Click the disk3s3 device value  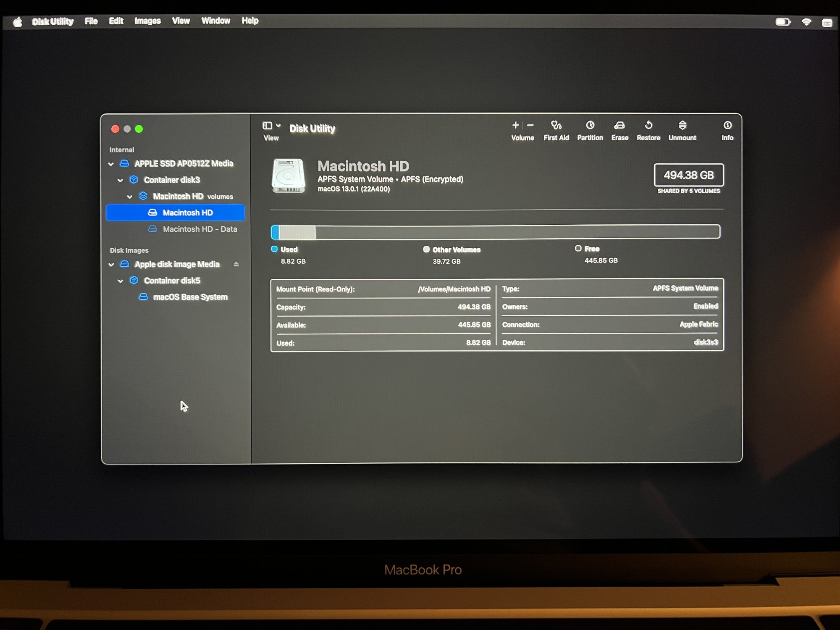pos(706,342)
